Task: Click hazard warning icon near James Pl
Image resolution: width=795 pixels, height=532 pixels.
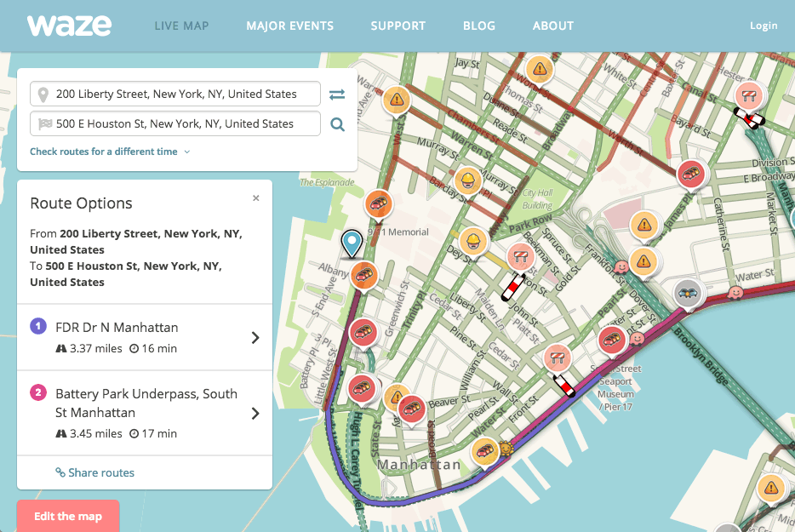Action: 645,226
